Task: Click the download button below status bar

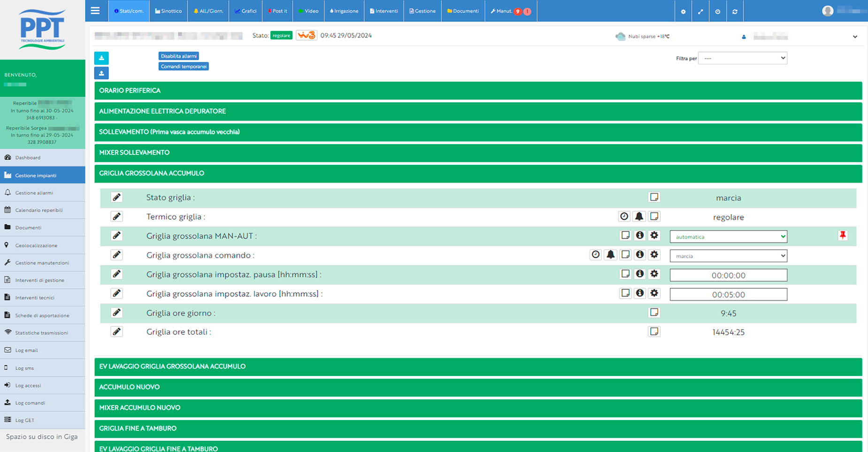Action: point(101,58)
